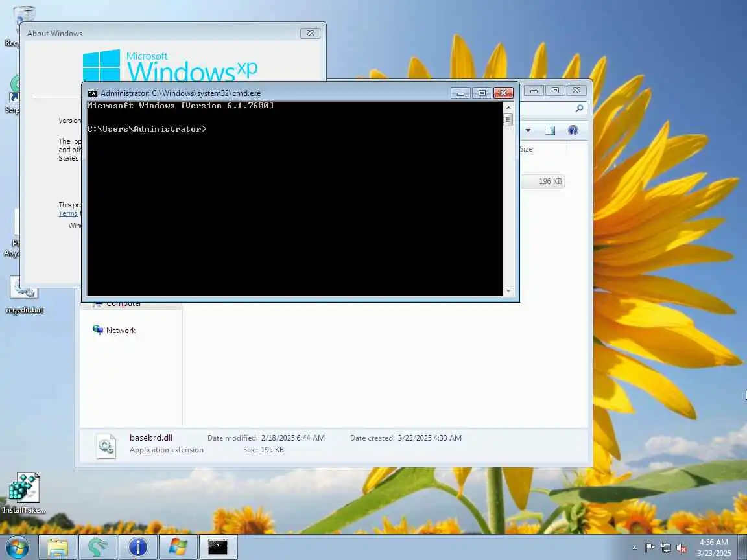Select the regedit.bat desktop icon

tap(24, 296)
